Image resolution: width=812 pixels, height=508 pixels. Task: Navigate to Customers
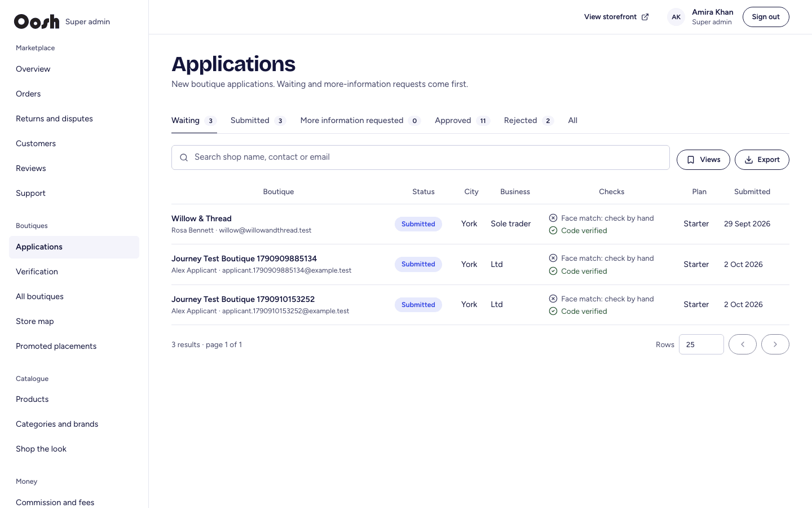(x=74, y=143)
